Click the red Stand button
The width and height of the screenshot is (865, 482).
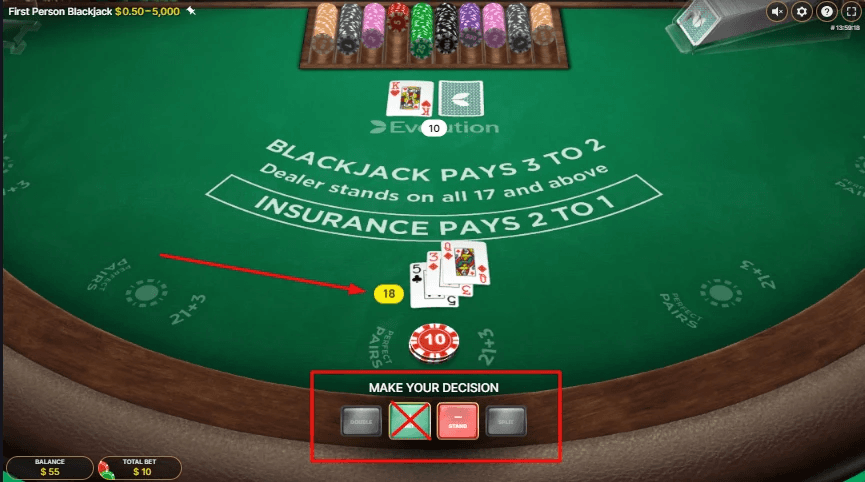[x=458, y=421]
